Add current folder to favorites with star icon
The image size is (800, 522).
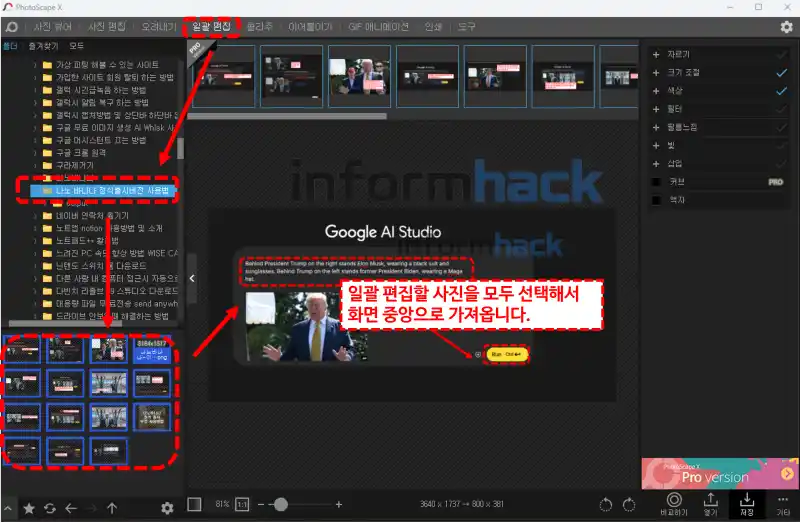pos(29,508)
